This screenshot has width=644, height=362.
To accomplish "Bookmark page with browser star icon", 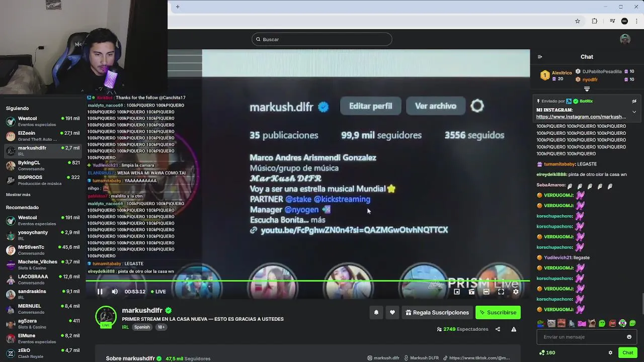I will pyautogui.click(x=578, y=21).
